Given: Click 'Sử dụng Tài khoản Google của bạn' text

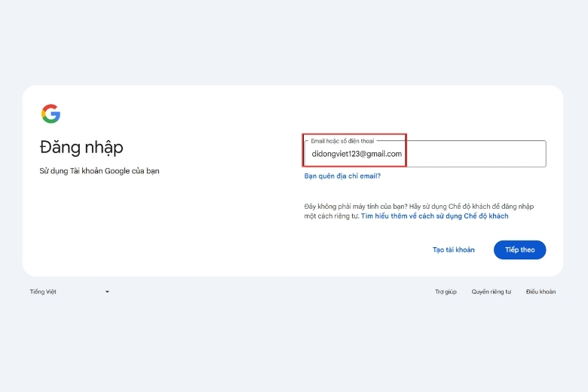Looking at the screenshot, I should tap(100, 171).
